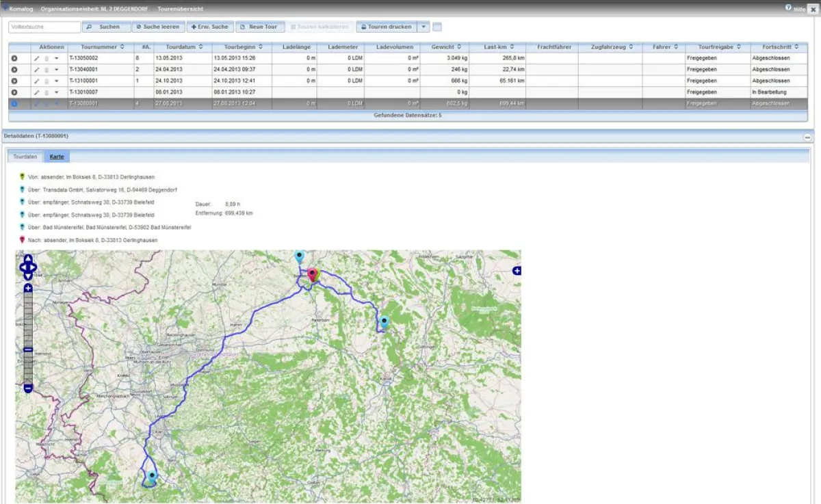This screenshot has height=504, width=821.
Task: Click the map pan compass control
Action: pos(27,265)
